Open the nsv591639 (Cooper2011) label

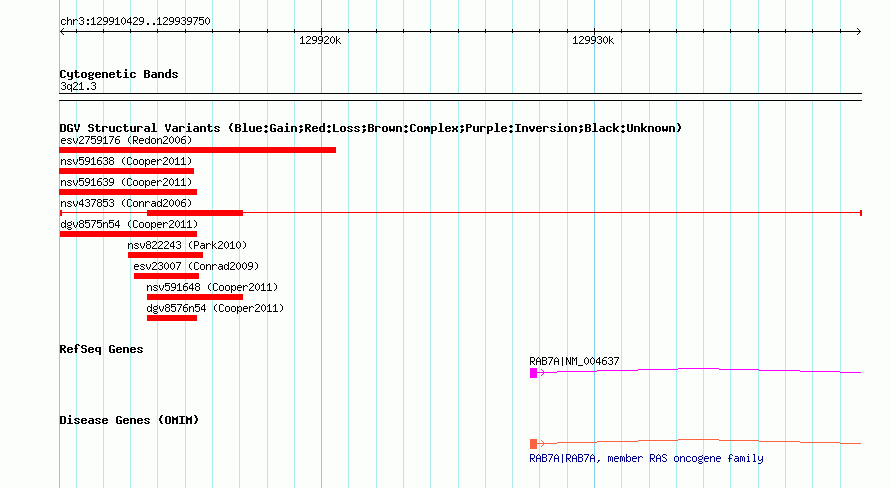pos(126,182)
